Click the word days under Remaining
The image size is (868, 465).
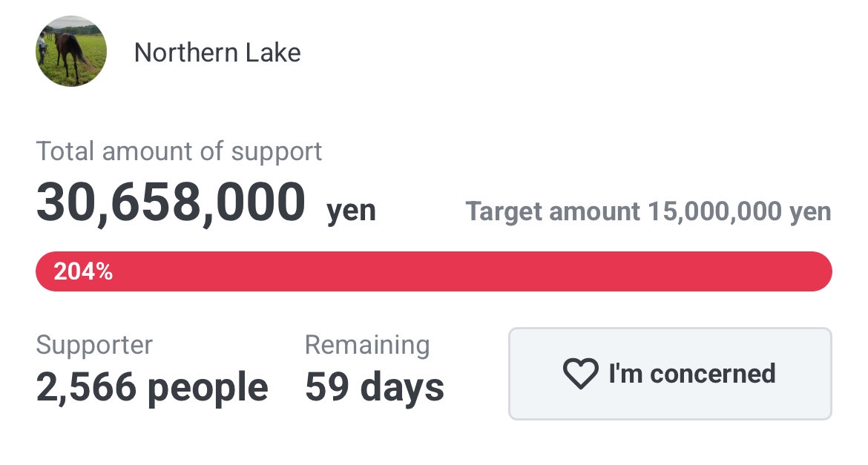click(x=402, y=389)
